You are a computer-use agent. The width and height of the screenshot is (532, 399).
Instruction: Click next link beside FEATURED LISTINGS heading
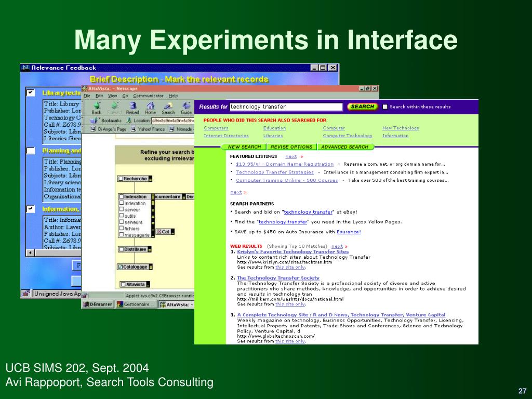click(x=291, y=156)
